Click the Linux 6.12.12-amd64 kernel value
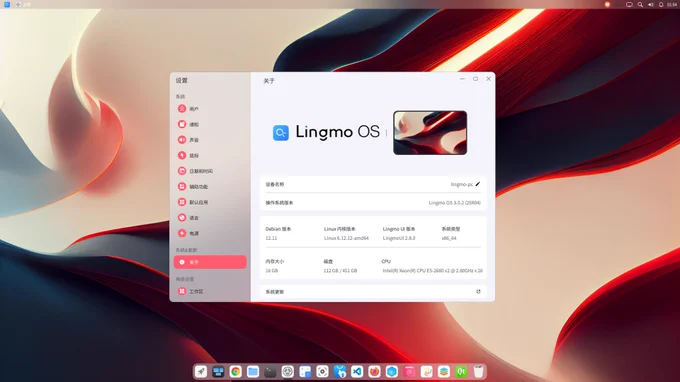This screenshot has width=680, height=382. (346, 238)
